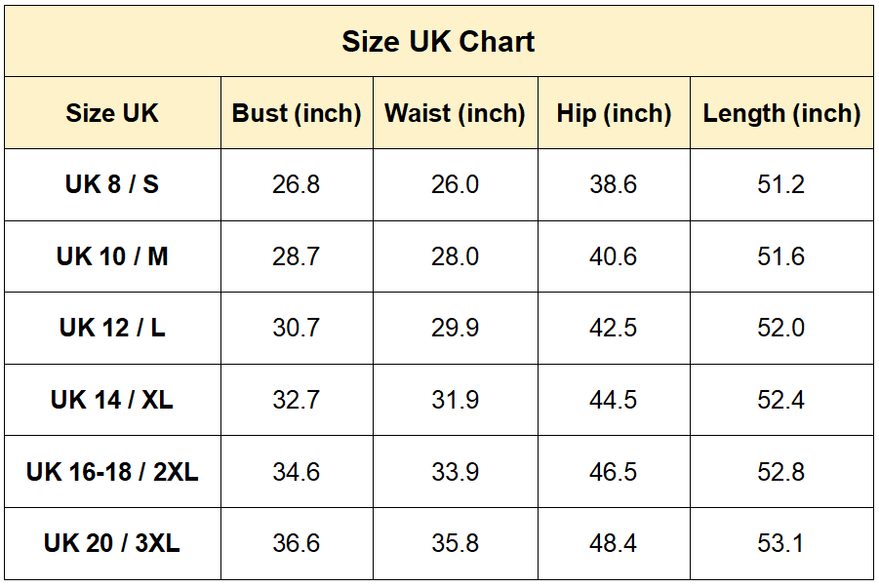The image size is (879, 588).
Task: Select the Hip (inch) column header
Action: (x=614, y=113)
